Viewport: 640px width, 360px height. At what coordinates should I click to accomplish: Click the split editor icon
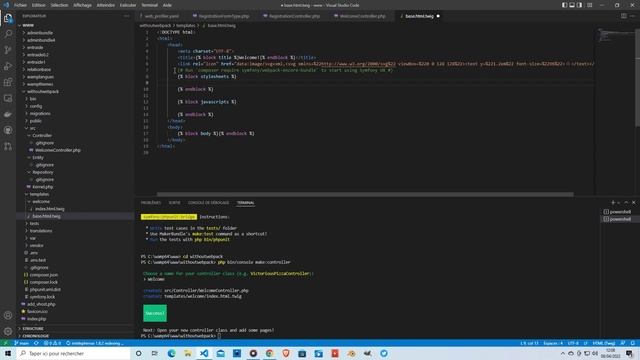(x=624, y=16)
